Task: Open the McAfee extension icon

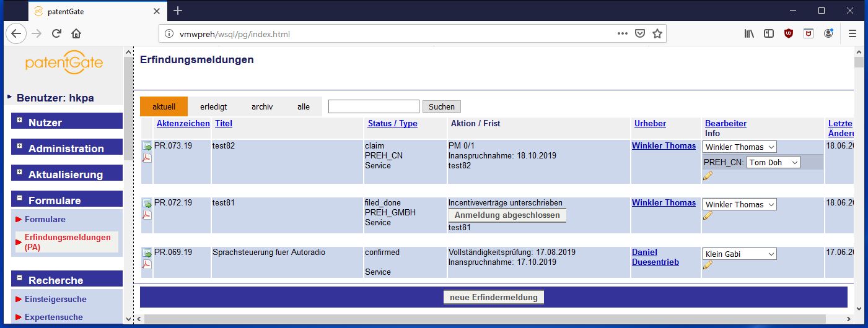Action: (809, 33)
